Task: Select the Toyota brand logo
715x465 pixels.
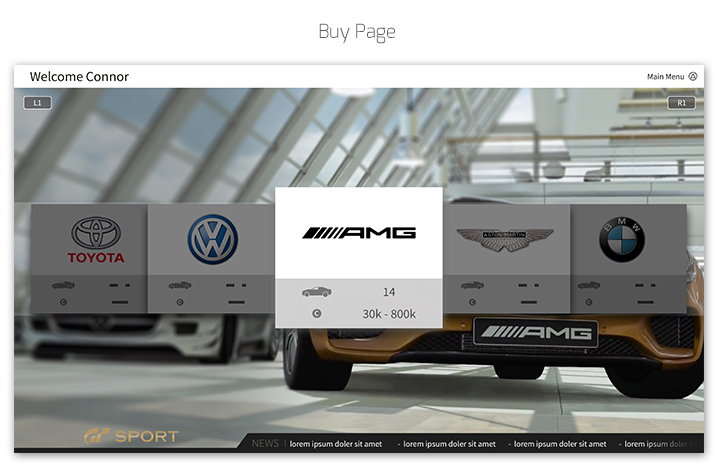Action: (x=96, y=240)
